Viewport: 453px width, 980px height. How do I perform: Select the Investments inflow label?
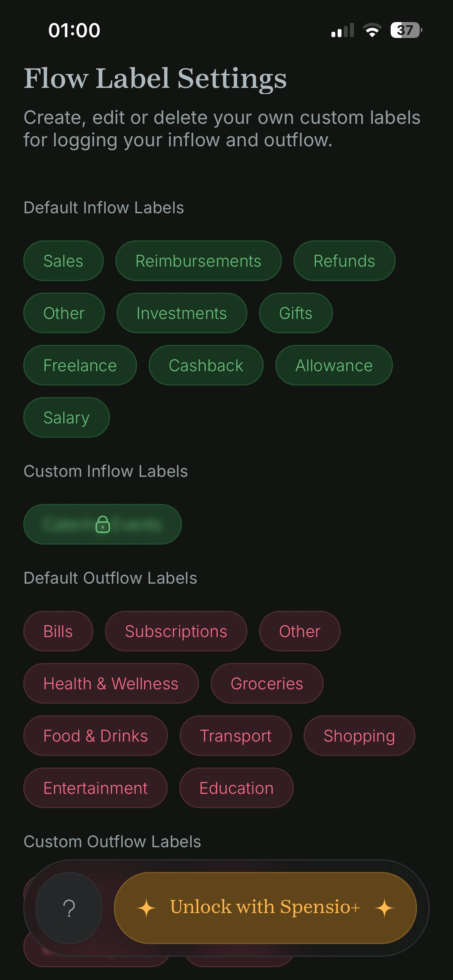click(182, 313)
